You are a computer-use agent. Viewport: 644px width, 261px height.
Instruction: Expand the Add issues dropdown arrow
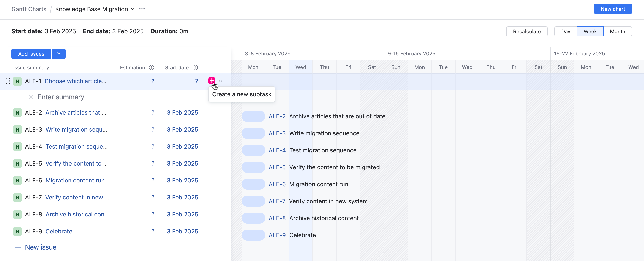(x=59, y=54)
